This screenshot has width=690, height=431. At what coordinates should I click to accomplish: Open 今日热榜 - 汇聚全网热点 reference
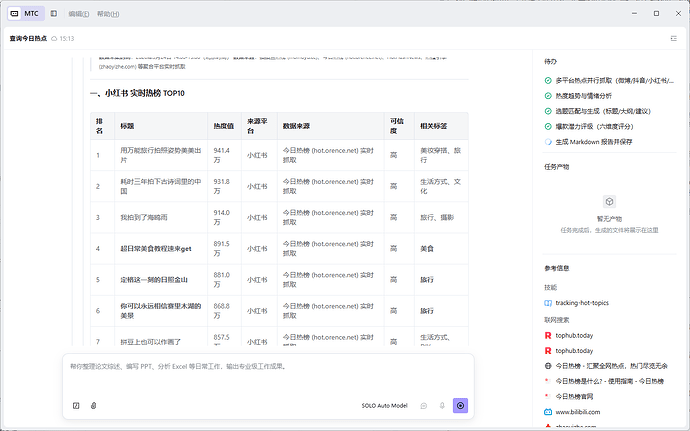tap(611, 366)
